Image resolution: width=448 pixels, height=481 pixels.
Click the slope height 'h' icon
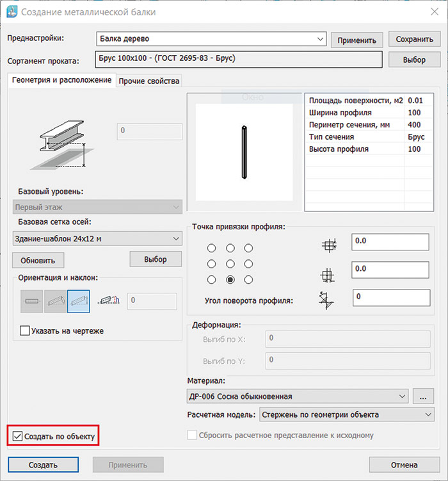pos(109,300)
